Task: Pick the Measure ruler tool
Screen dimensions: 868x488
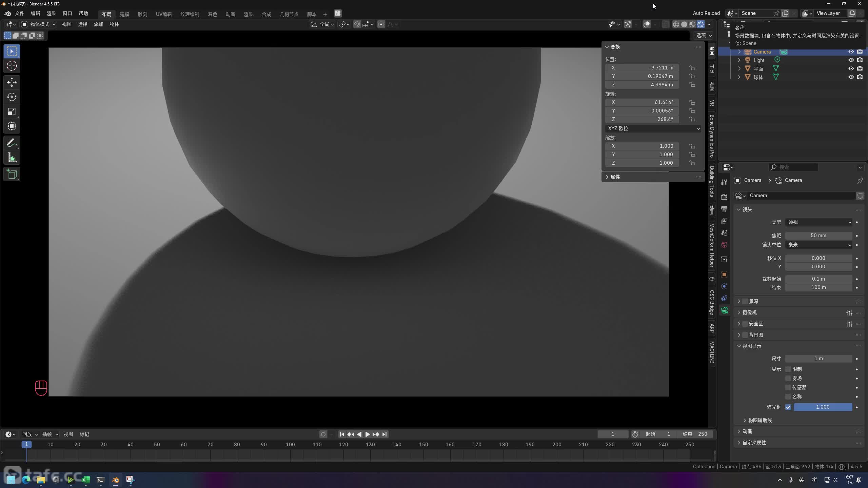Action: tap(12, 158)
